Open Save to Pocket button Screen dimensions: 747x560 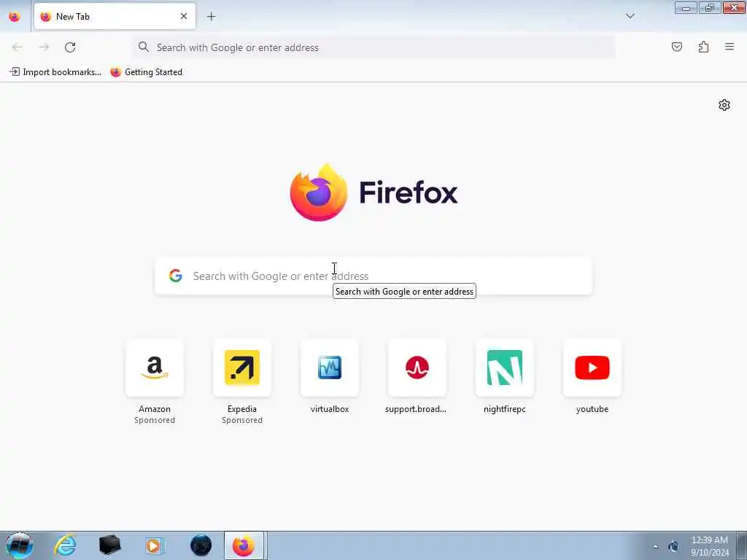[x=676, y=47]
